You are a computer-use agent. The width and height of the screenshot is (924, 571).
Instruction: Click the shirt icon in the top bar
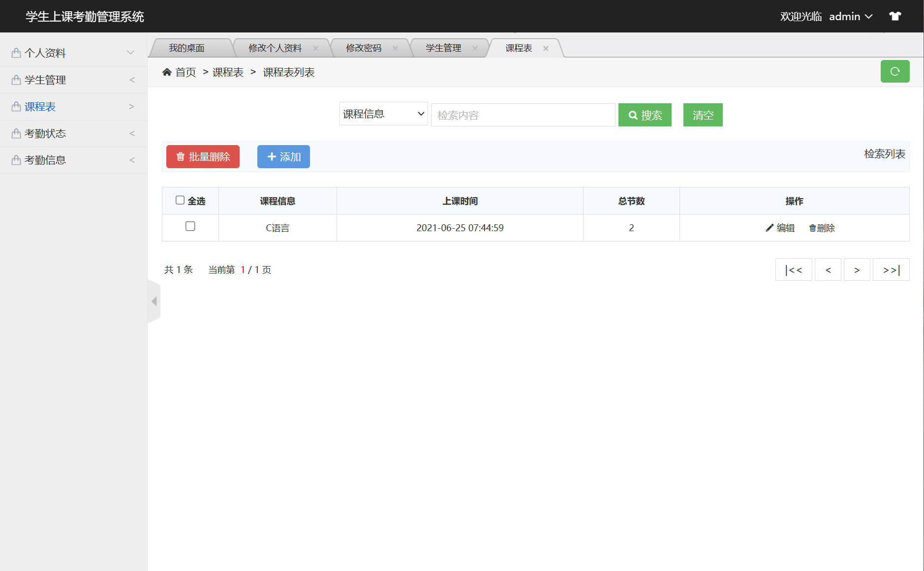pos(894,16)
